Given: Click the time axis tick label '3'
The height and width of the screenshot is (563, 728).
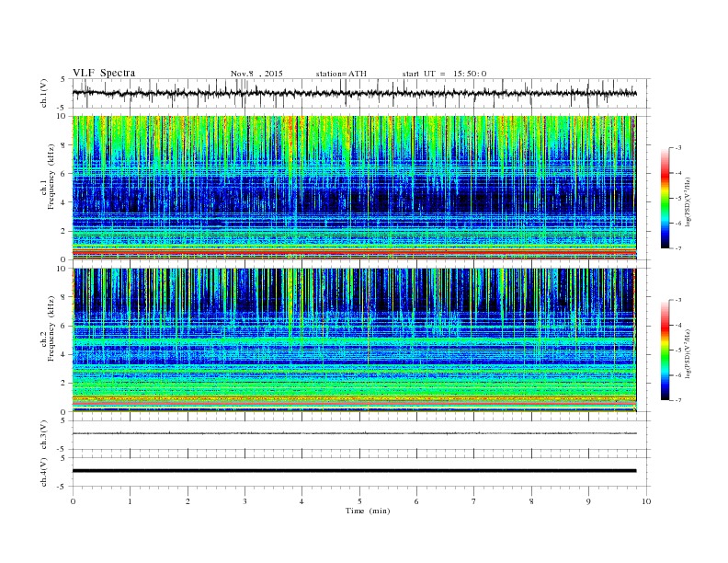Looking at the screenshot, I should pos(245,501).
